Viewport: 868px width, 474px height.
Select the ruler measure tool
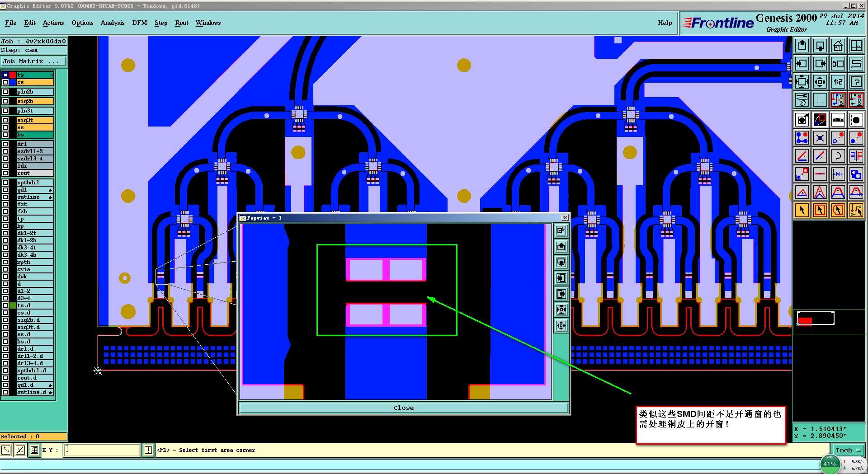[838, 120]
